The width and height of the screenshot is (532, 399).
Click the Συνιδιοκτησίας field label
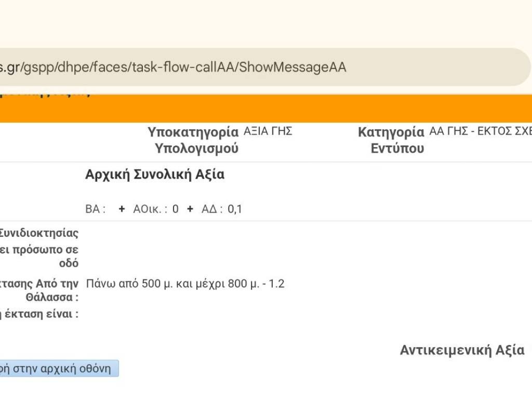39,233
